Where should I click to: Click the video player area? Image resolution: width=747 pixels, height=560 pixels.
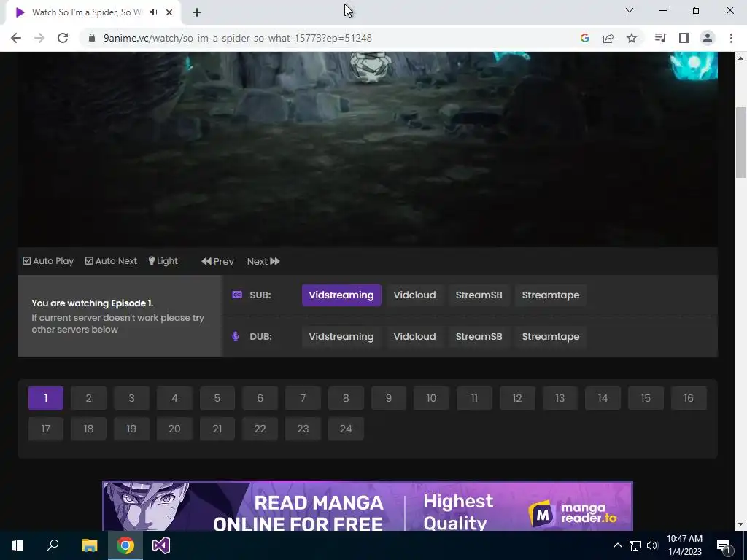368,149
